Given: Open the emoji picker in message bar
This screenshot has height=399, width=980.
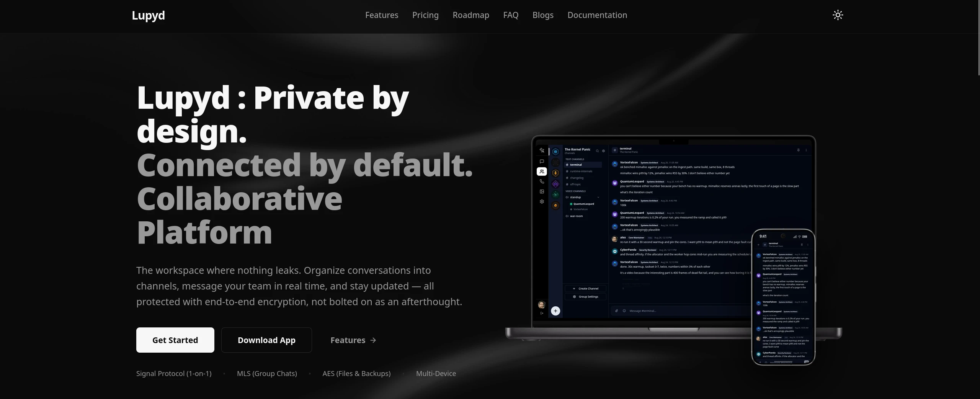Looking at the screenshot, I should [624, 311].
